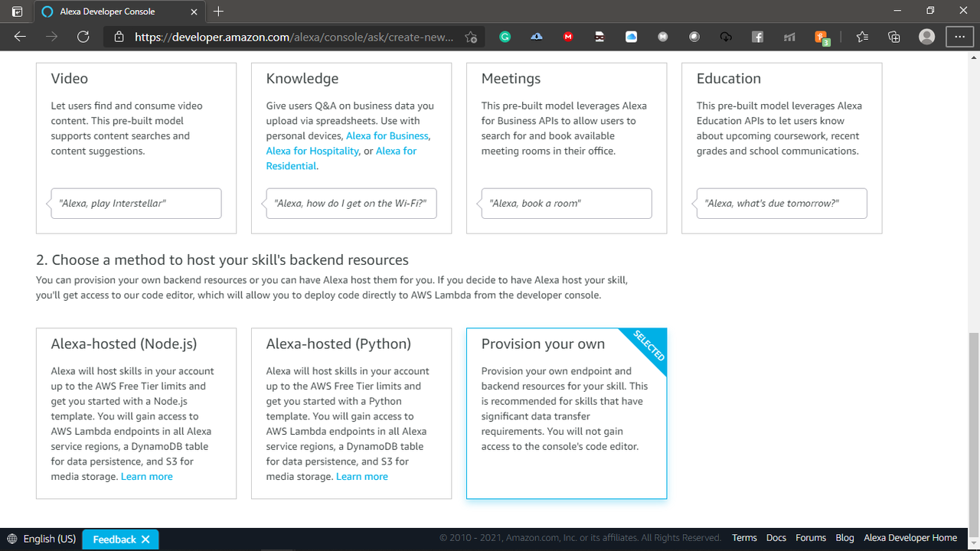Open the orange extension with badge 3
Screen dimensions: 980x551
click(822, 37)
